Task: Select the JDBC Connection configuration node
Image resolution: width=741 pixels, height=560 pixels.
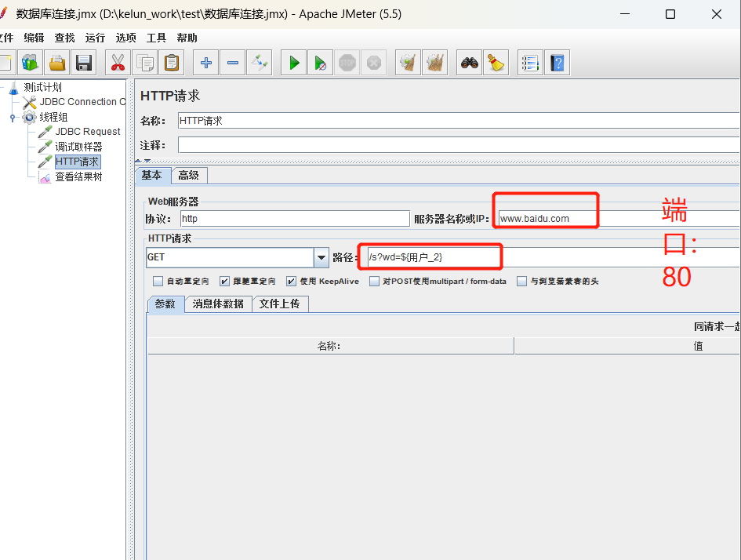Action: 74,102
